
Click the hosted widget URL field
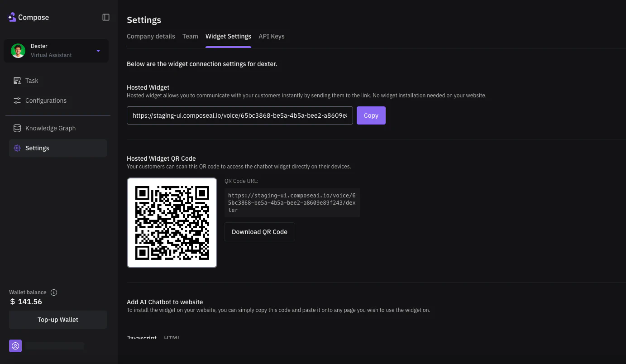click(240, 115)
